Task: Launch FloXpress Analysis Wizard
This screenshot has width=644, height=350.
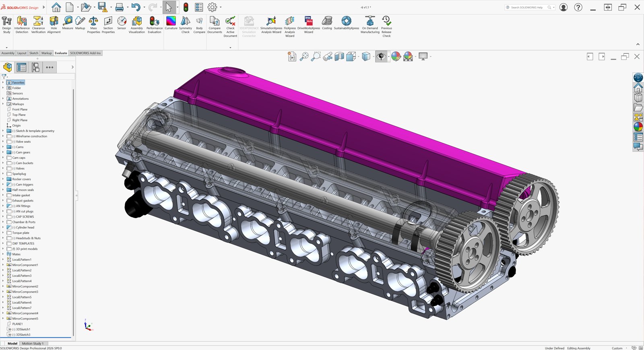Action: coord(290,27)
